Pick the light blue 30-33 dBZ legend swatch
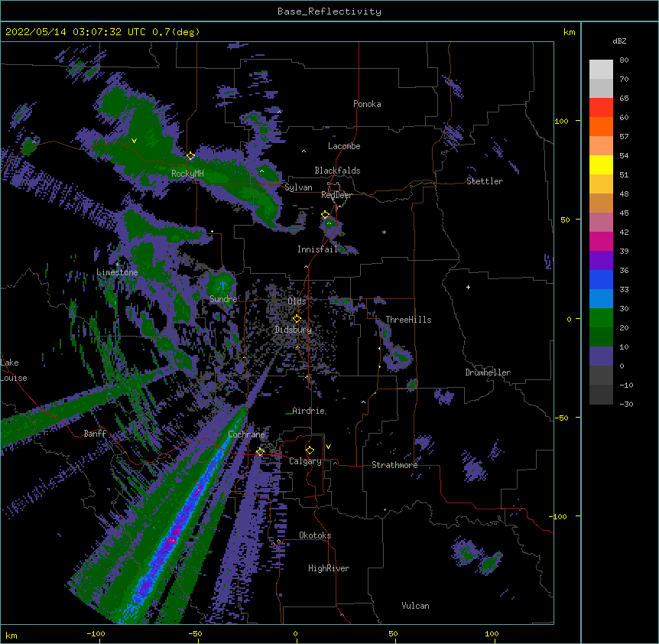Screen dimensions: 659x644 (x=601, y=298)
